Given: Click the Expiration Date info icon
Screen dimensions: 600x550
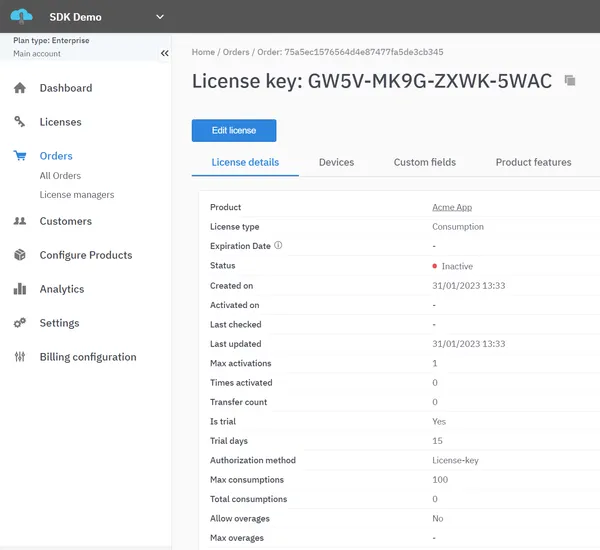Looking at the screenshot, I should (278, 246).
